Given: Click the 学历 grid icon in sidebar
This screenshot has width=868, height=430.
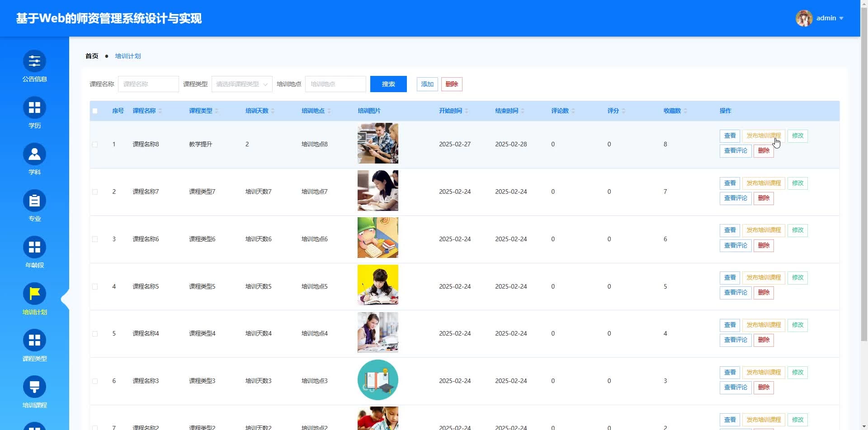Looking at the screenshot, I should point(34,108).
